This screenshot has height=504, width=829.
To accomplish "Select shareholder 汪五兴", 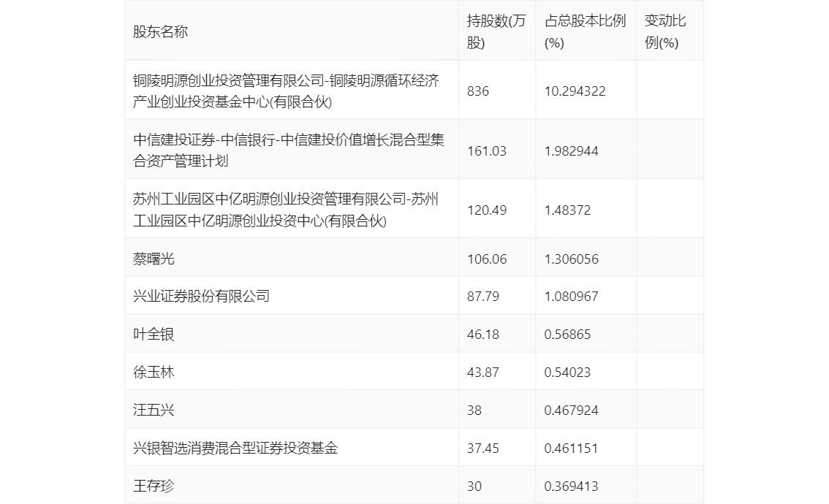I will (154, 410).
